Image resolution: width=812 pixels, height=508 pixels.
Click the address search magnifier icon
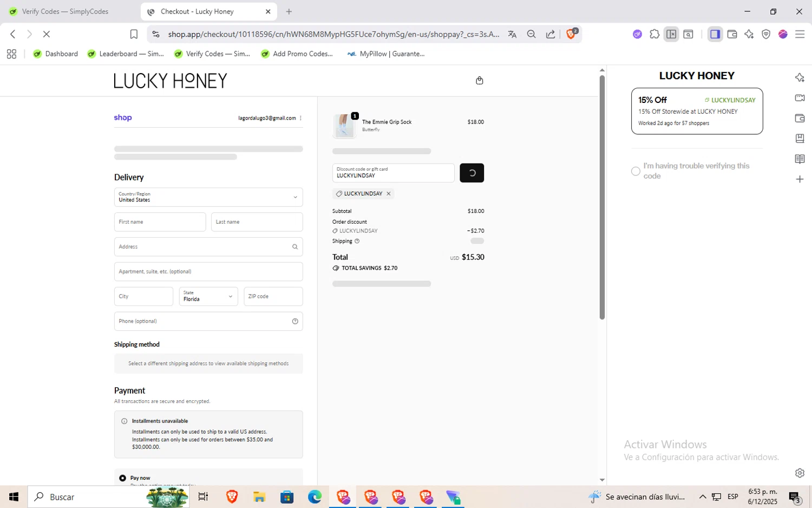[295, 247]
